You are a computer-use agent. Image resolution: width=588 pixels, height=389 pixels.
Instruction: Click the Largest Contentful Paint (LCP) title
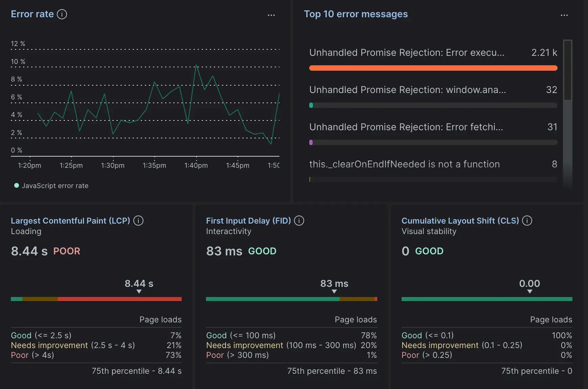[70, 221]
